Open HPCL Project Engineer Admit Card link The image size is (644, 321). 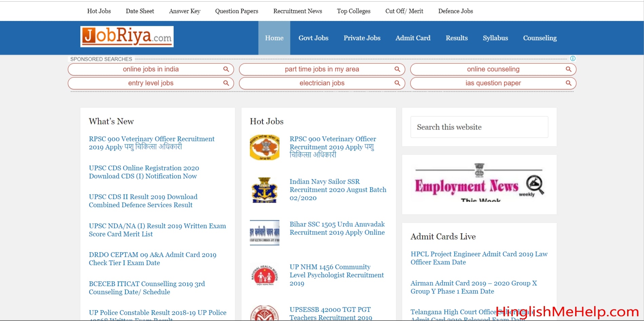(x=479, y=258)
